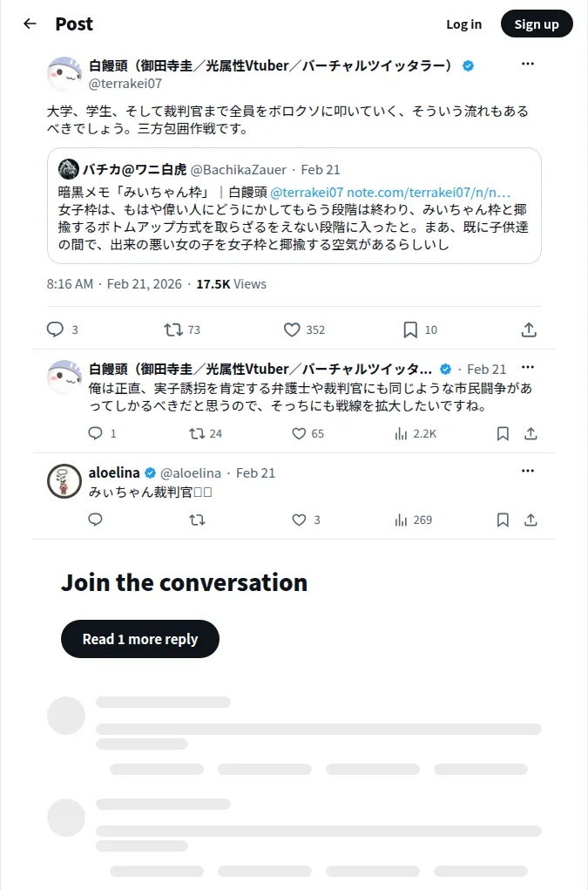View analytics showing 2.2K views
588x890 pixels.
click(416, 433)
